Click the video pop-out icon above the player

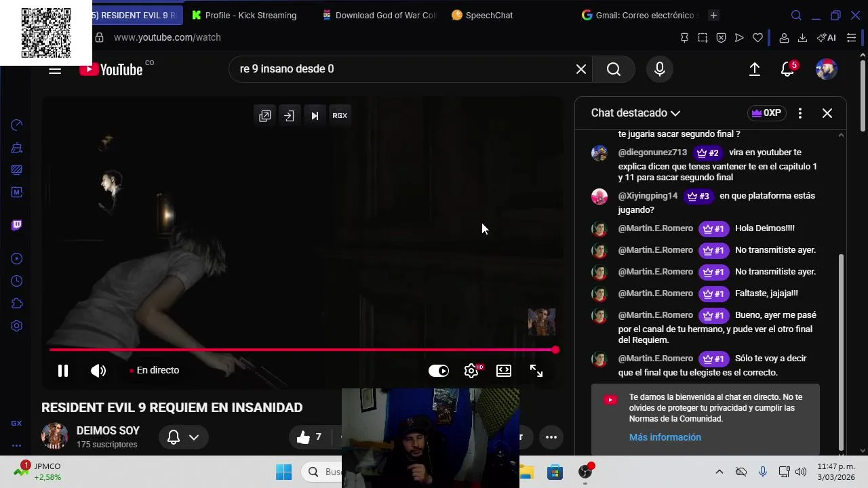pyautogui.click(x=265, y=116)
